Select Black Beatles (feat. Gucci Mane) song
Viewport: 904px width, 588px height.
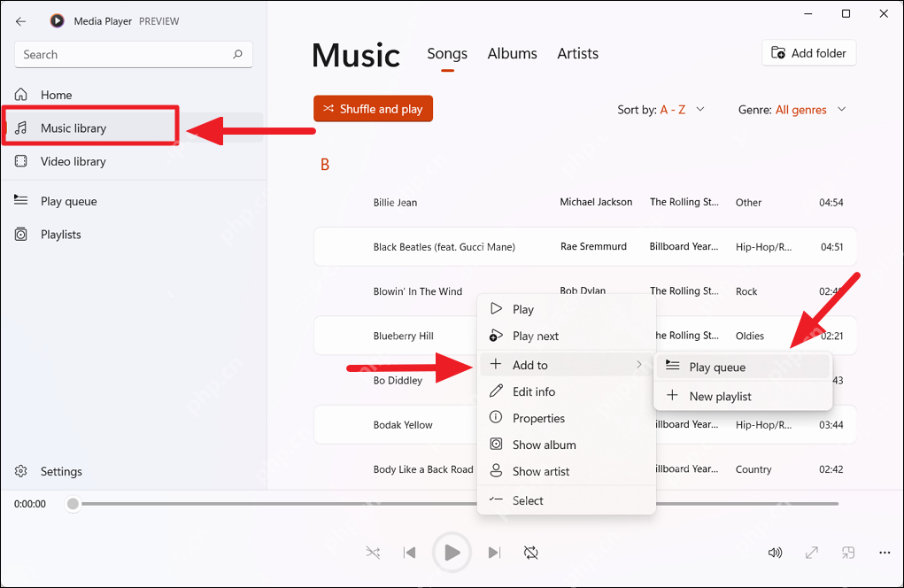tap(444, 247)
